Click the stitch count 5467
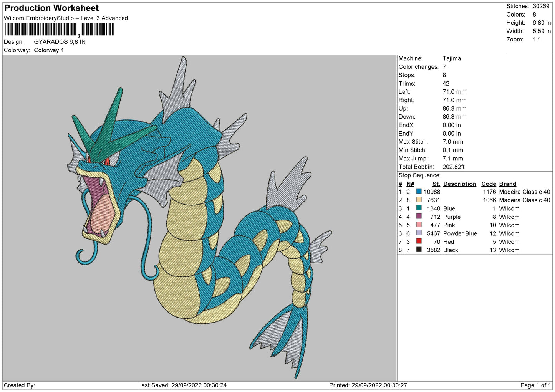Viewport: 555px width, 392px height. pos(434,234)
